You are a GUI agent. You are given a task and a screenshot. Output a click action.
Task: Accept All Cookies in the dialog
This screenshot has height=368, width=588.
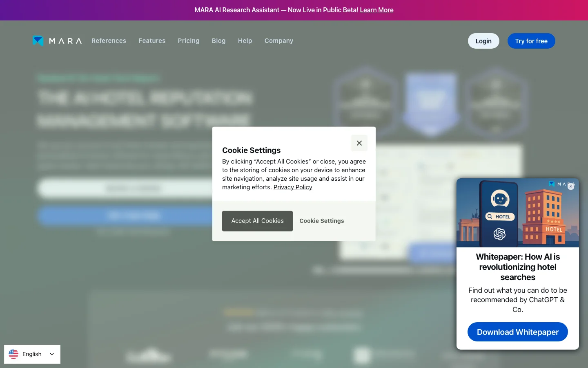pyautogui.click(x=257, y=221)
